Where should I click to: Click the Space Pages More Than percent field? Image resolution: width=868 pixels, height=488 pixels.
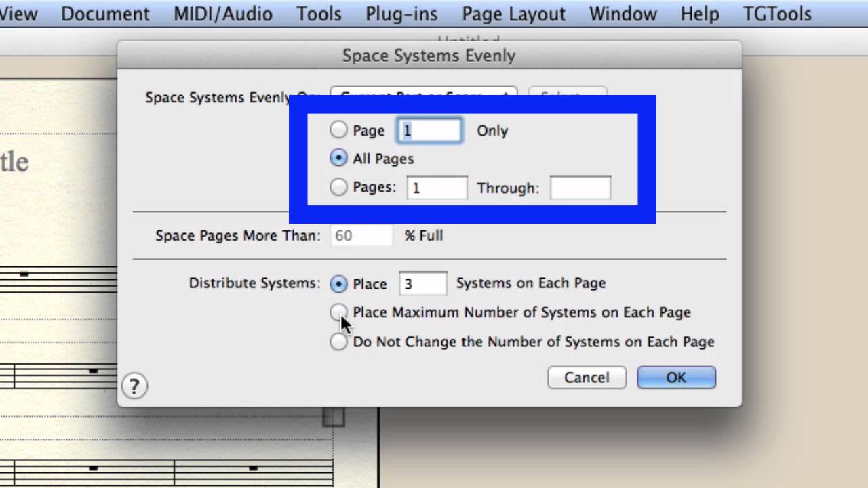coord(361,235)
